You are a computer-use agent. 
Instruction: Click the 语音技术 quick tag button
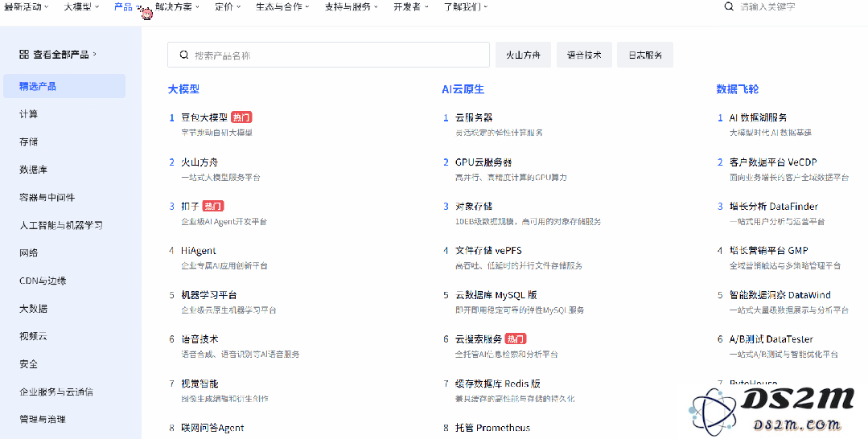point(584,55)
